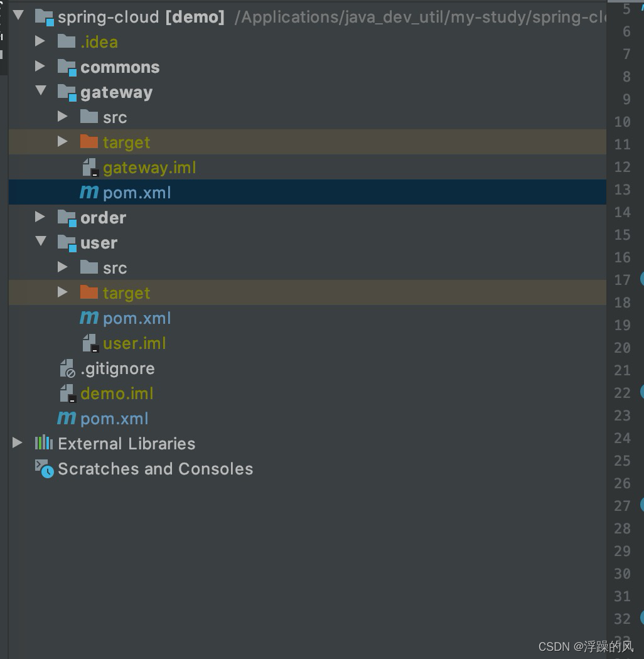Expand the order module arrow
The image size is (644, 659).
[40, 217]
